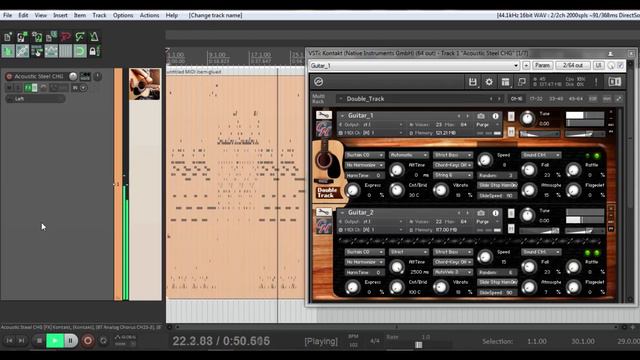Click the metronome toolbar icon
Screen dimensions: 640x360
point(94,37)
